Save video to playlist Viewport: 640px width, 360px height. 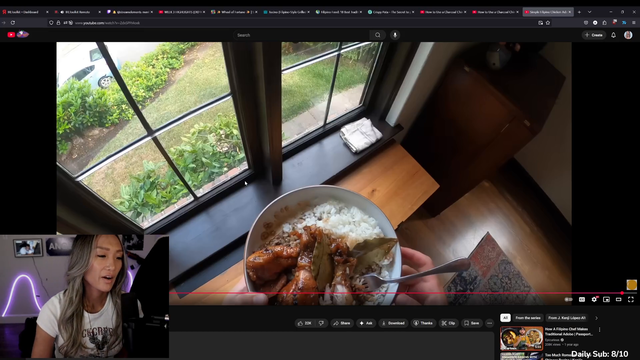471,323
